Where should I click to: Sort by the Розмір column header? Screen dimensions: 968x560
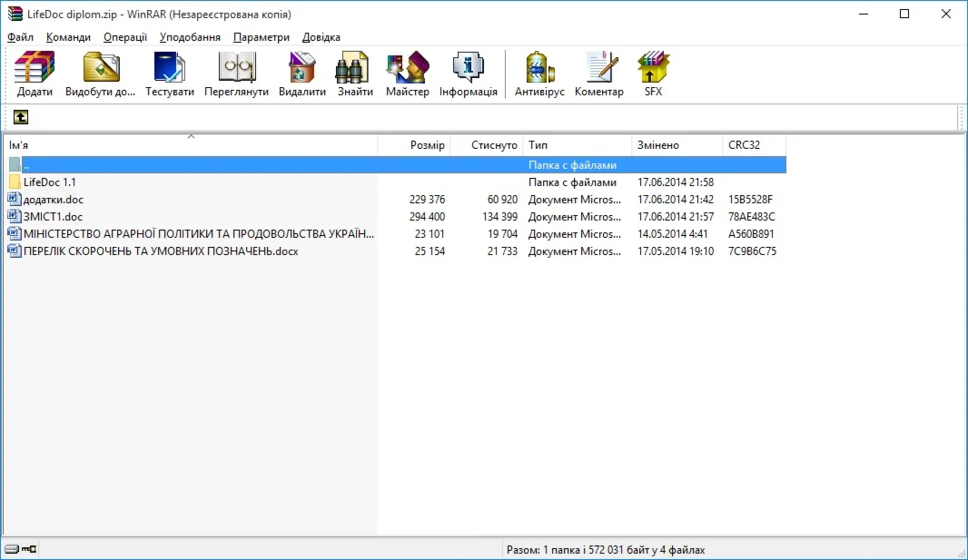point(414,145)
